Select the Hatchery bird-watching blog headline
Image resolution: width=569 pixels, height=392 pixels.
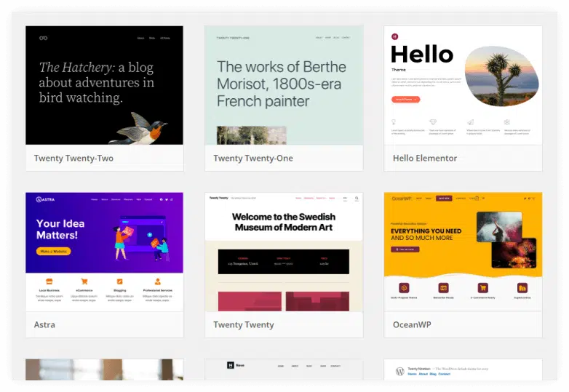tap(97, 82)
